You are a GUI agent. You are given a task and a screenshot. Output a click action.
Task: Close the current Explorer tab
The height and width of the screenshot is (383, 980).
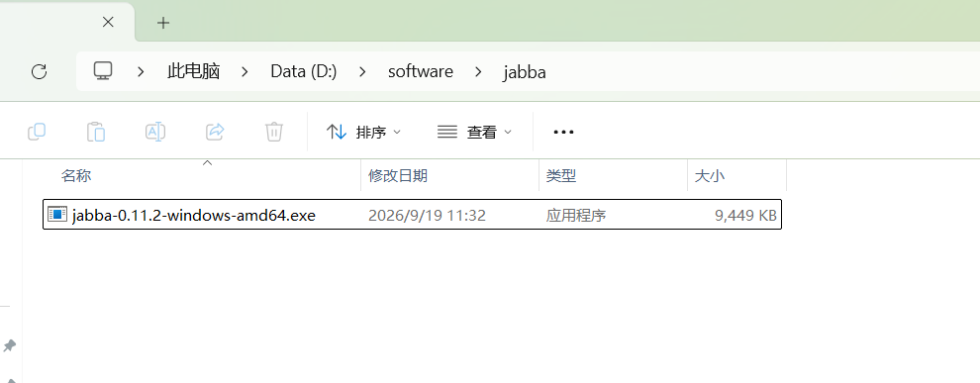point(108,23)
